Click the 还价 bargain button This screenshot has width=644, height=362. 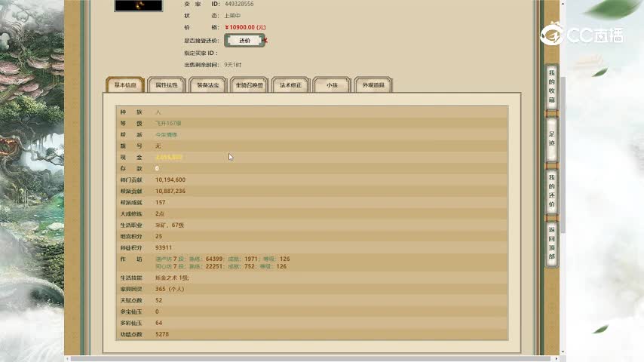click(244, 41)
